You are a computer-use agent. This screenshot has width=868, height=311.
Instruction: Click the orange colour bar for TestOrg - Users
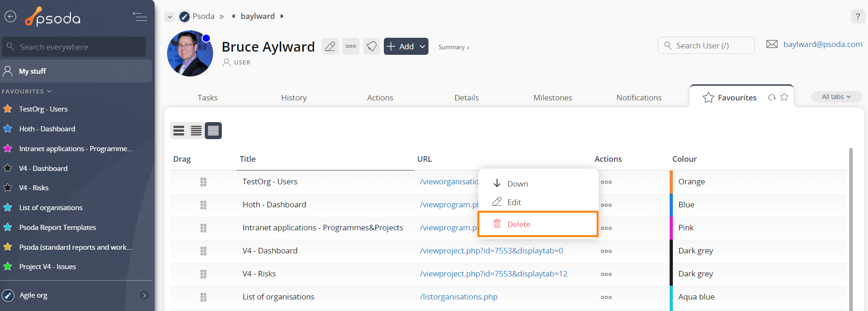[x=671, y=182]
